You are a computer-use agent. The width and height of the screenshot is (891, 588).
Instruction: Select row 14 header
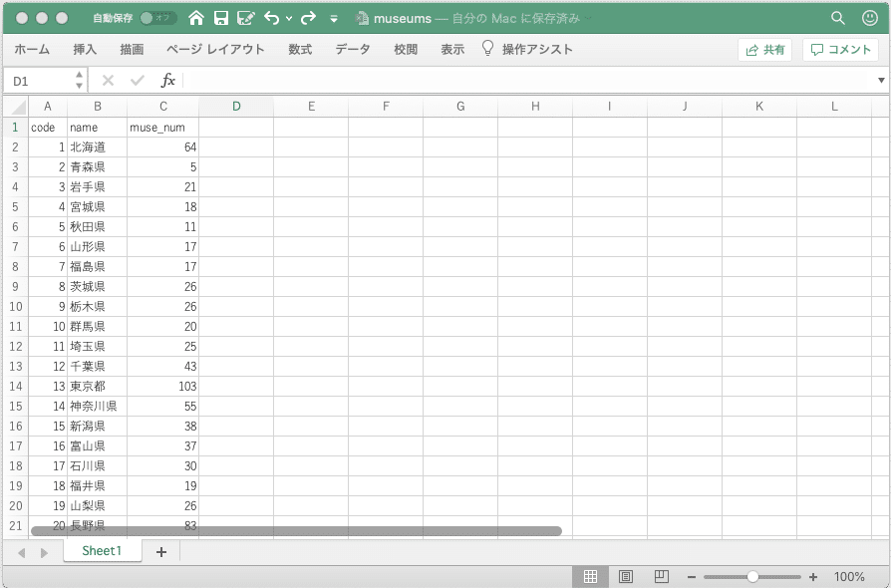coord(15,387)
